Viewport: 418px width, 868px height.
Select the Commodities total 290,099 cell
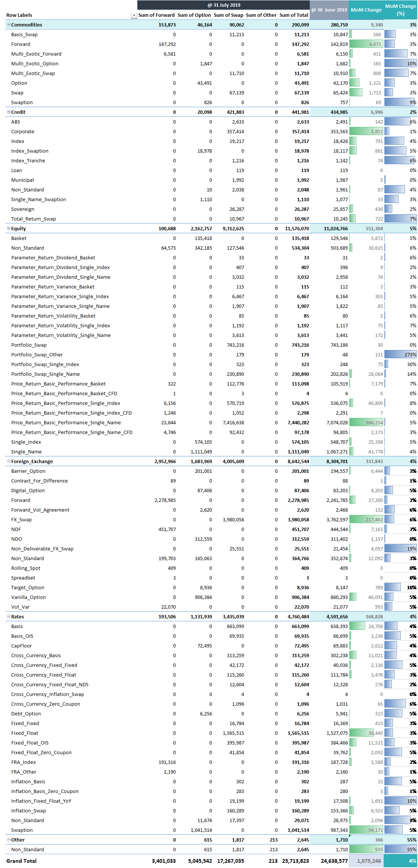pos(300,25)
